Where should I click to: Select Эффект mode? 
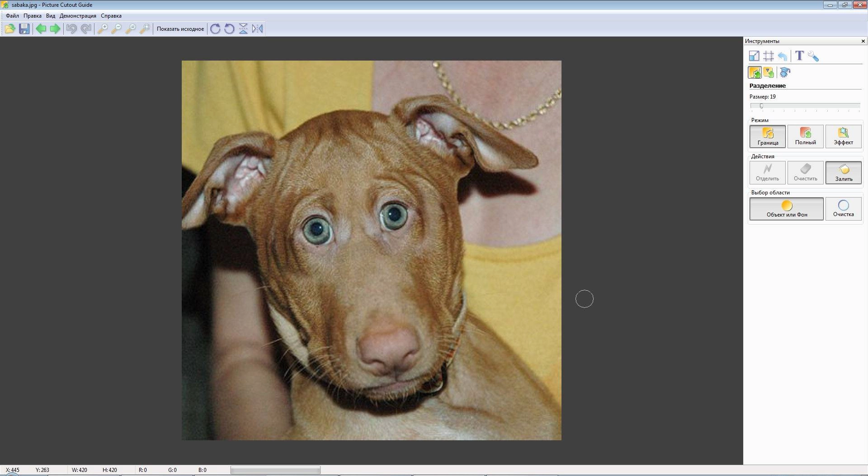pos(843,136)
